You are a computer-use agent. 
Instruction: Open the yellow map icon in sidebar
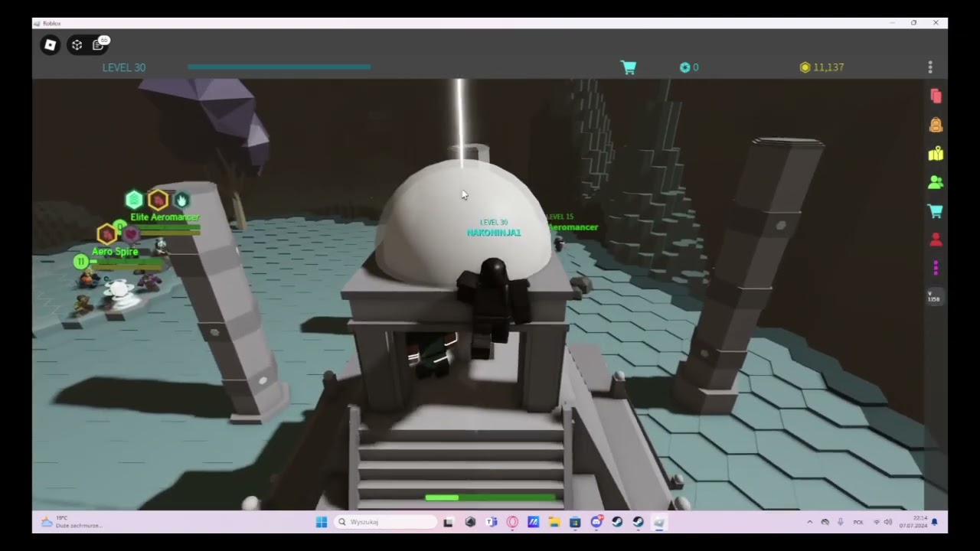coord(936,154)
